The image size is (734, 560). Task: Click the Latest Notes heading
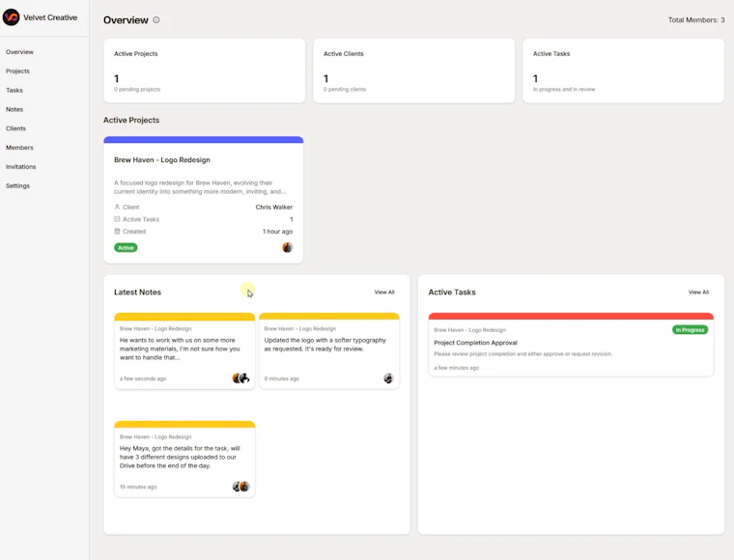click(x=137, y=293)
